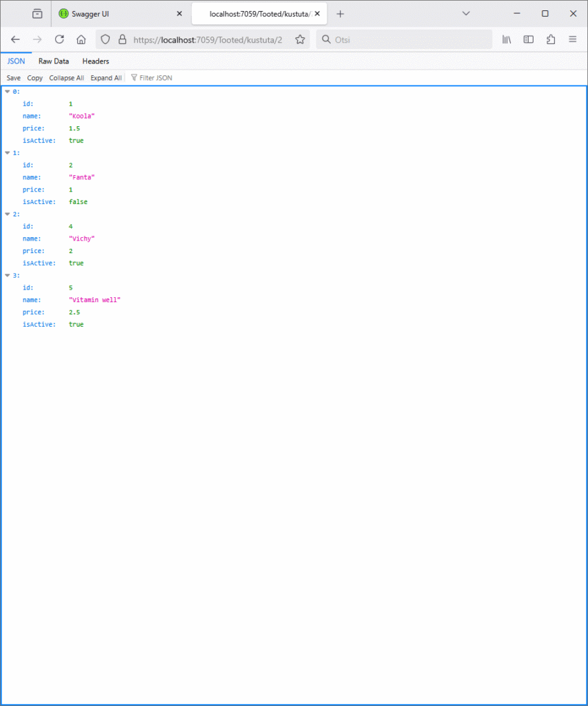Click the Collapse All button
Viewport: 588px width, 706px height.
pyautogui.click(x=66, y=78)
